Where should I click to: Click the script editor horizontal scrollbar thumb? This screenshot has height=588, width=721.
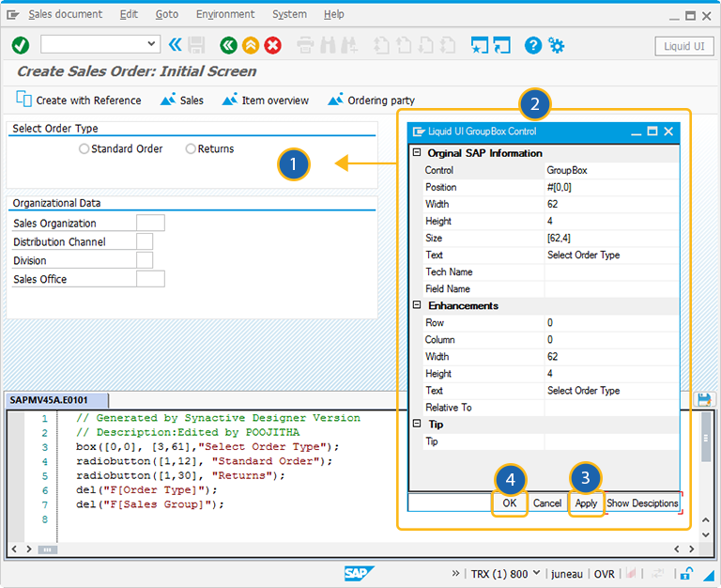pyautogui.click(x=47, y=549)
